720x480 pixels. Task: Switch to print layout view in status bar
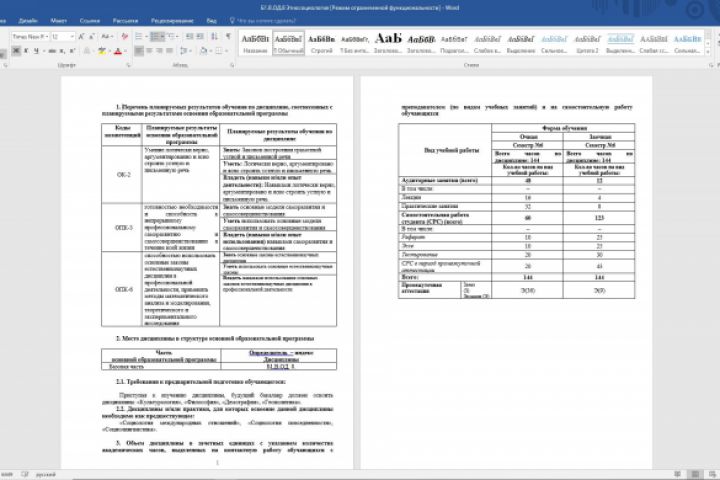[x=695, y=474]
